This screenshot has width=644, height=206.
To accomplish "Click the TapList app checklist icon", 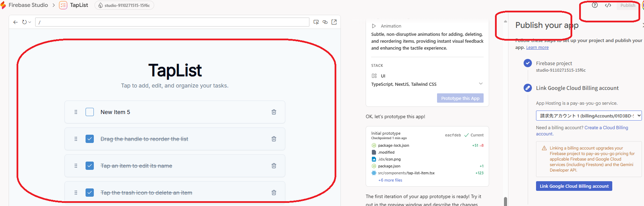I will [63, 5].
